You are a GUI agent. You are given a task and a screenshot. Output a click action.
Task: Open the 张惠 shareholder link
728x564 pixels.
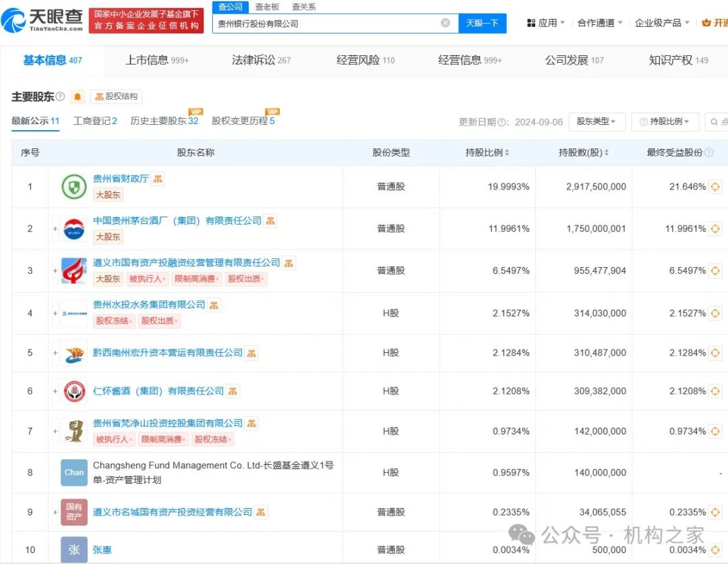102,550
